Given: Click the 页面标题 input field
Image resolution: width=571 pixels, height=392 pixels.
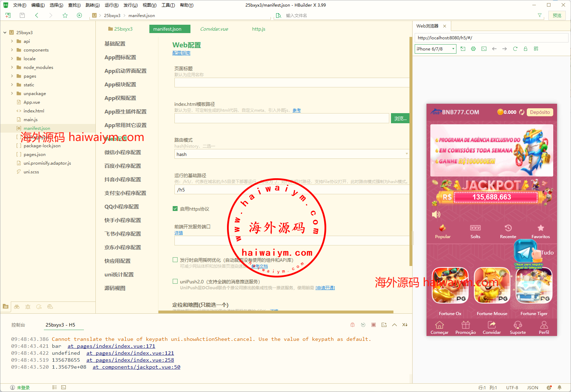Looking at the screenshot, I should [291, 83].
